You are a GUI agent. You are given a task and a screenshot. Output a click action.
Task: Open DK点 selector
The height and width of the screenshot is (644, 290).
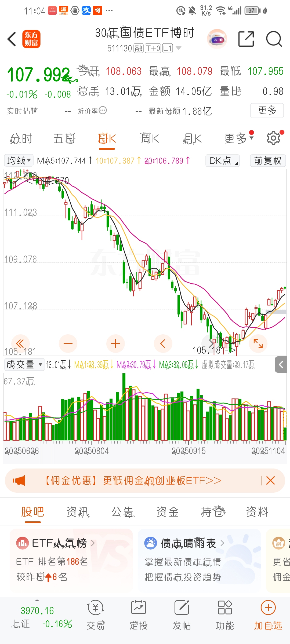(x=223, y=160)
